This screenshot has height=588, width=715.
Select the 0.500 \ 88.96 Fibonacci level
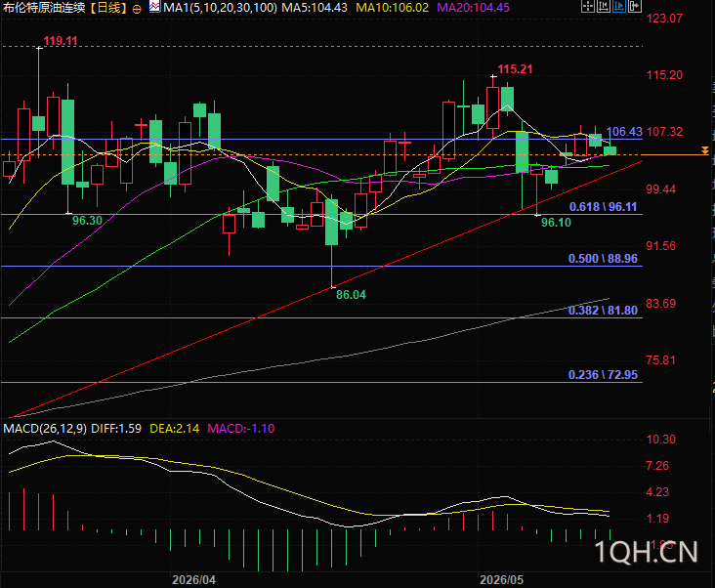pos(603,259)
